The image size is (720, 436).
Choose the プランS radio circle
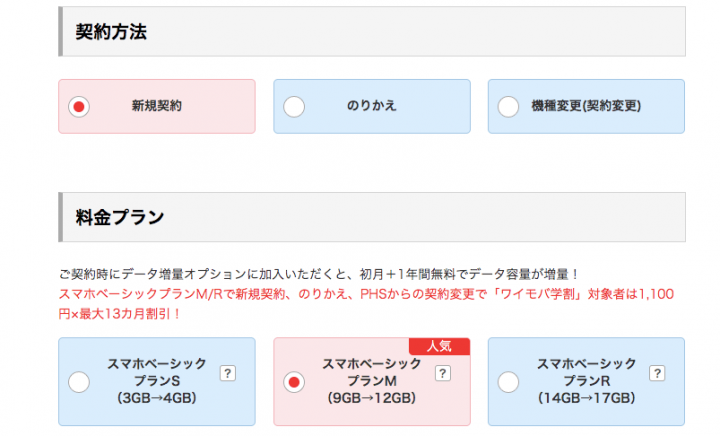(79, 382)
